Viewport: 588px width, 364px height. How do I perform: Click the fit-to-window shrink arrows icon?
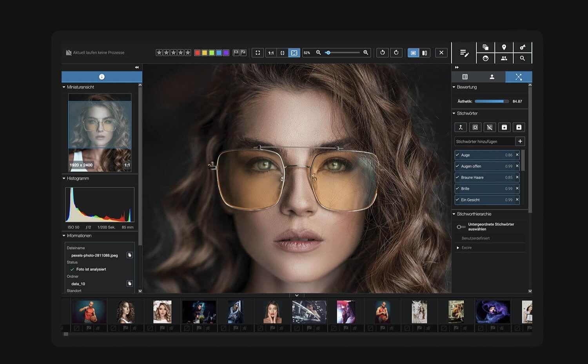point(282,53)
